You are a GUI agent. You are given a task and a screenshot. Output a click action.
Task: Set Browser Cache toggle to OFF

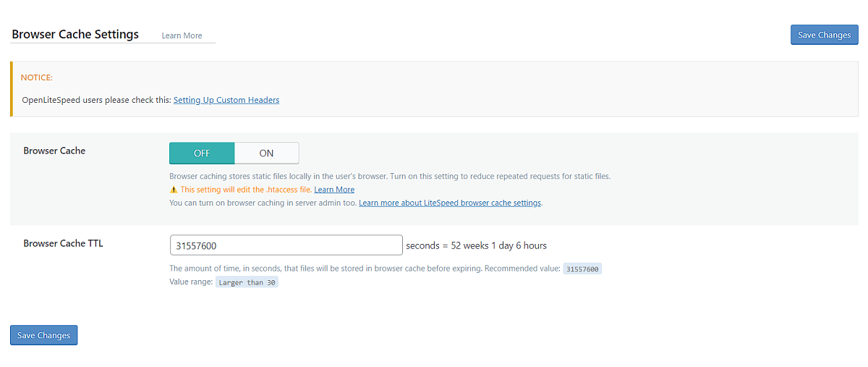point(202,153)
